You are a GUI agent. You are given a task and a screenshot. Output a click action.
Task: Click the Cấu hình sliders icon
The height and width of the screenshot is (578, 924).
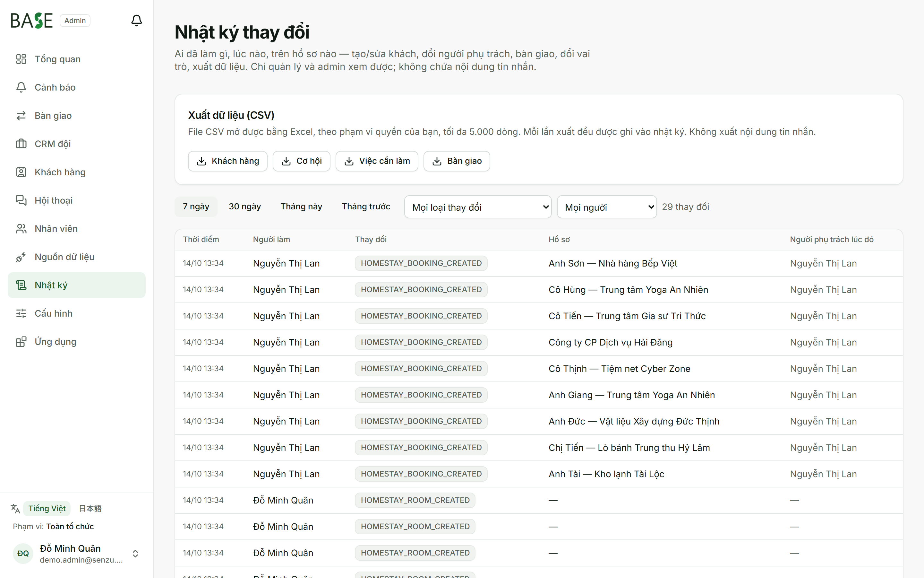point(21,313)
